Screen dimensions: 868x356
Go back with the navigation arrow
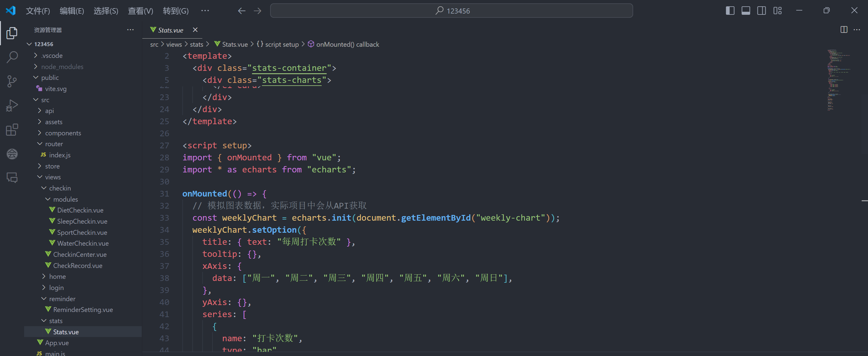[x=241, y=11]
